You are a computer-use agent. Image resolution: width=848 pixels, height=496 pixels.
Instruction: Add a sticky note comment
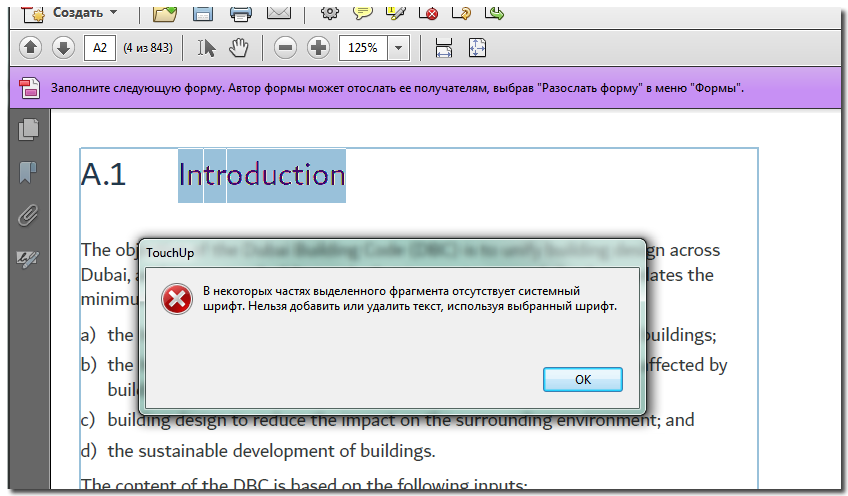(x=363, y=13)
